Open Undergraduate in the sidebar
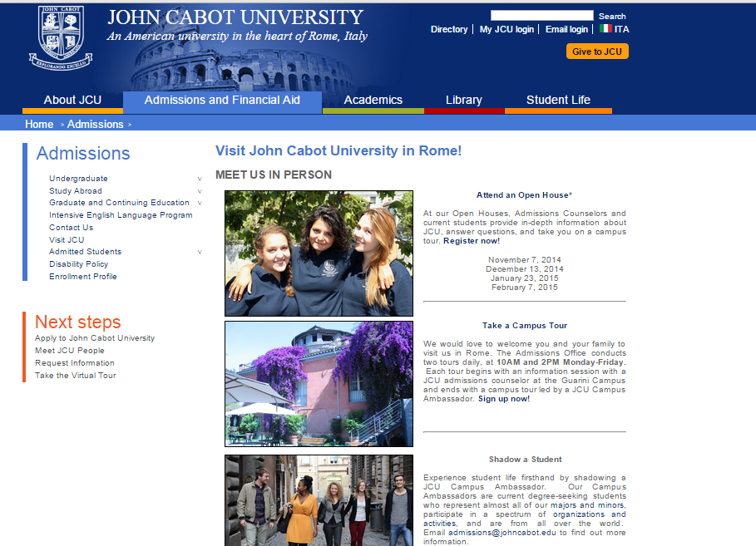 pos(78,179)
